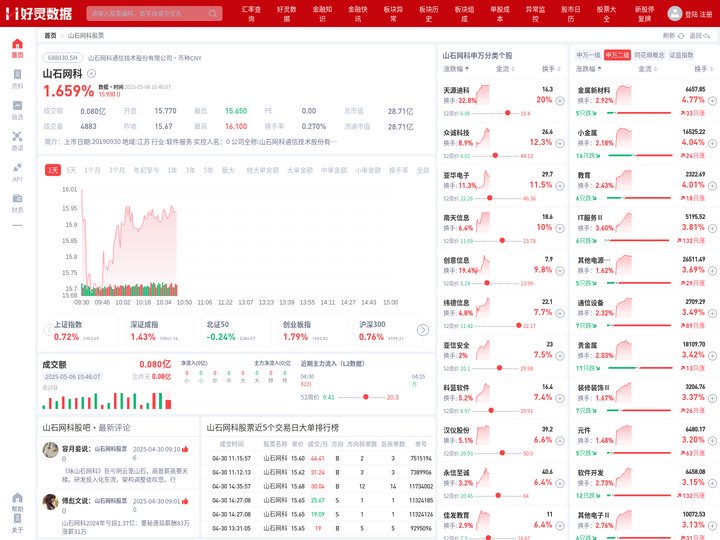This screenshot has height=540, width=720.
Task: Add 金属新材料 sector with plus icon
Action: pyautogui.click(x=712, y=101)
